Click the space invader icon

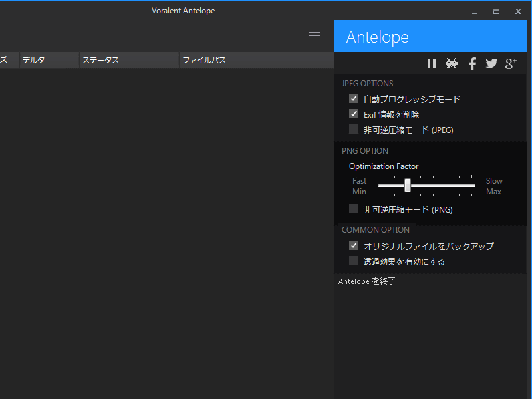452,63
